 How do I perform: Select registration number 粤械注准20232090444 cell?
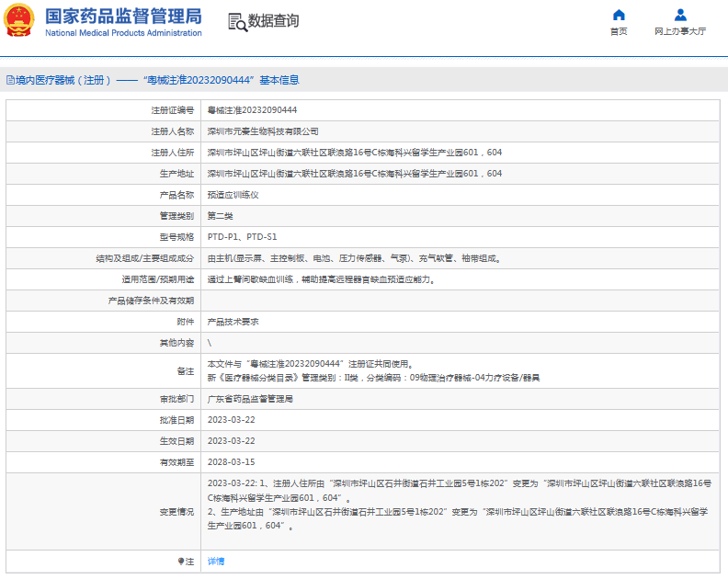pos(252,110)
